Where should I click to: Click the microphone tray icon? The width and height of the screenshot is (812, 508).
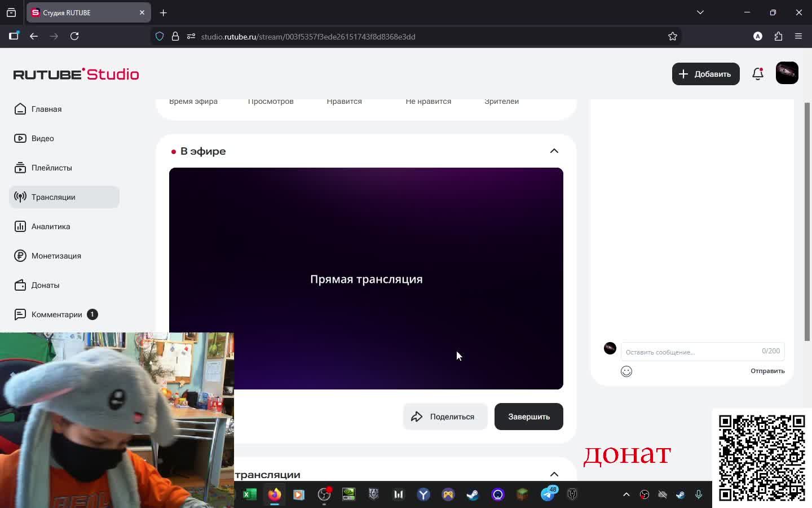pyautogui.click(x=699, y=494)
